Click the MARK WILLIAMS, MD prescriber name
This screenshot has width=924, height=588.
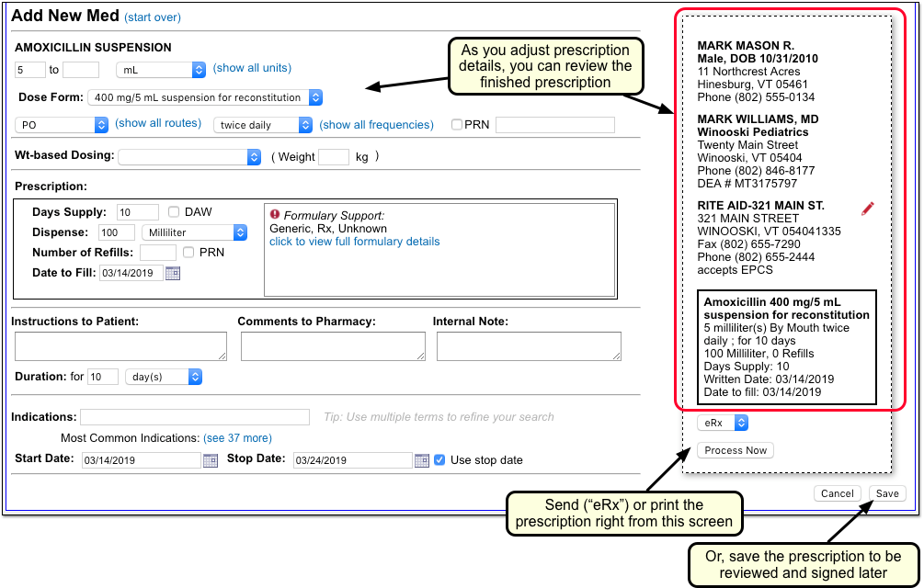[758, 119]
